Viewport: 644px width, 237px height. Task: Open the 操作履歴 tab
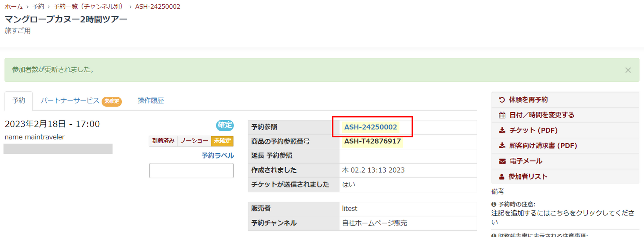click(151, 101)
